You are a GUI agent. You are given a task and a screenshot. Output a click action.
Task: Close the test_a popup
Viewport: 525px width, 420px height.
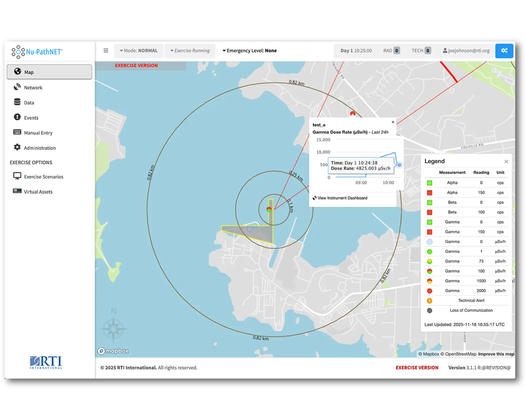[x=393, y=122]
